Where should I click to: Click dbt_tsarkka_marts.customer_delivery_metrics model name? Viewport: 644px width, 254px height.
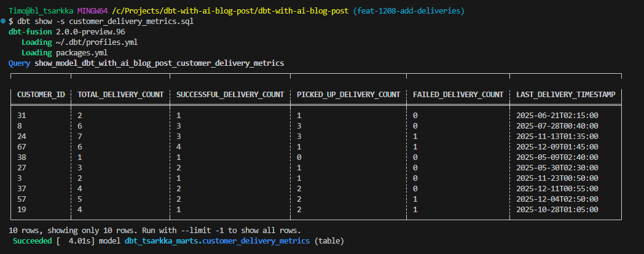[x=218, y=241]
